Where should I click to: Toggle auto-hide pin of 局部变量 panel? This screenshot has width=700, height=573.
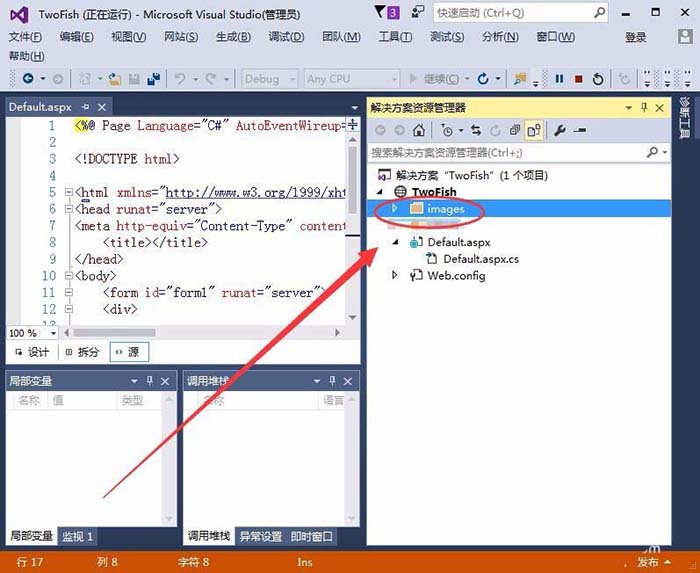(150, 381)
